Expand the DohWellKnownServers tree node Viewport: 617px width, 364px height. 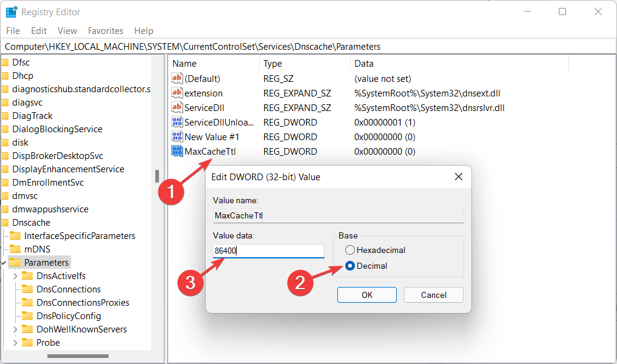15,329
